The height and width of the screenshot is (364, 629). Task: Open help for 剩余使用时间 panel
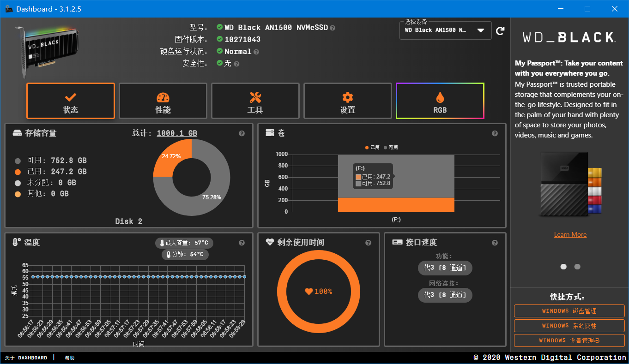pos(368,243)
